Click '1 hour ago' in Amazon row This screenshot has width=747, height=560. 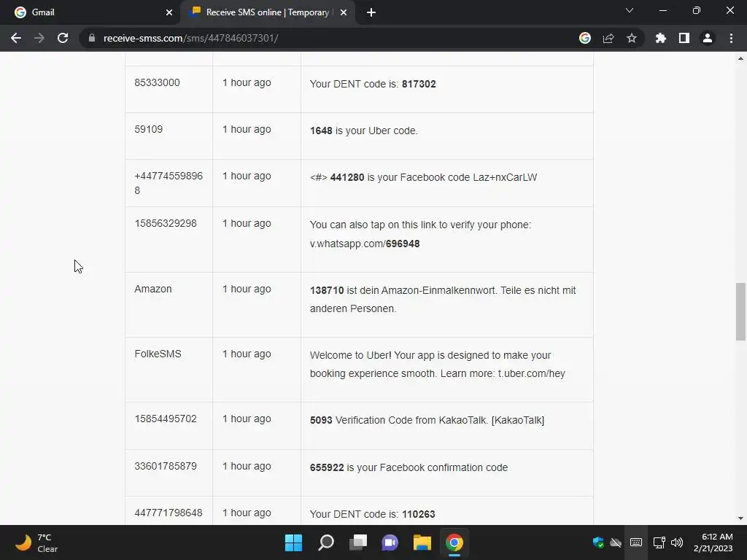[x=247, y=289]
